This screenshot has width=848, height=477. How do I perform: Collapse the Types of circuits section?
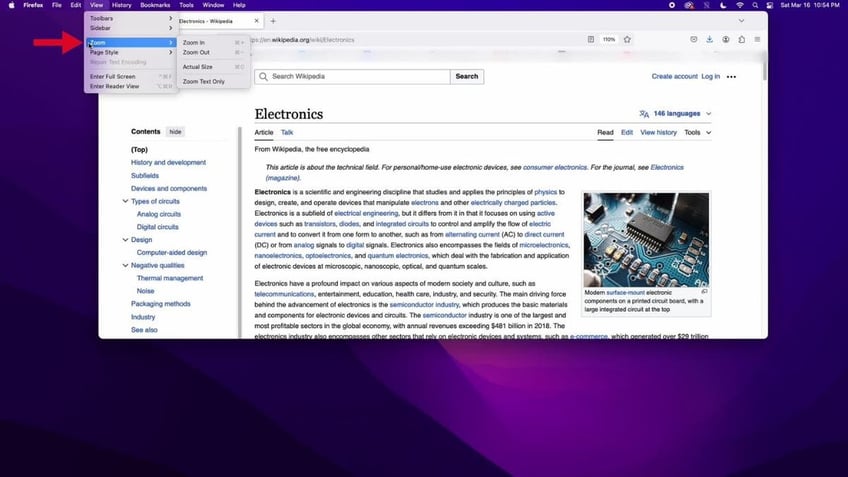[x=125, y=201]
